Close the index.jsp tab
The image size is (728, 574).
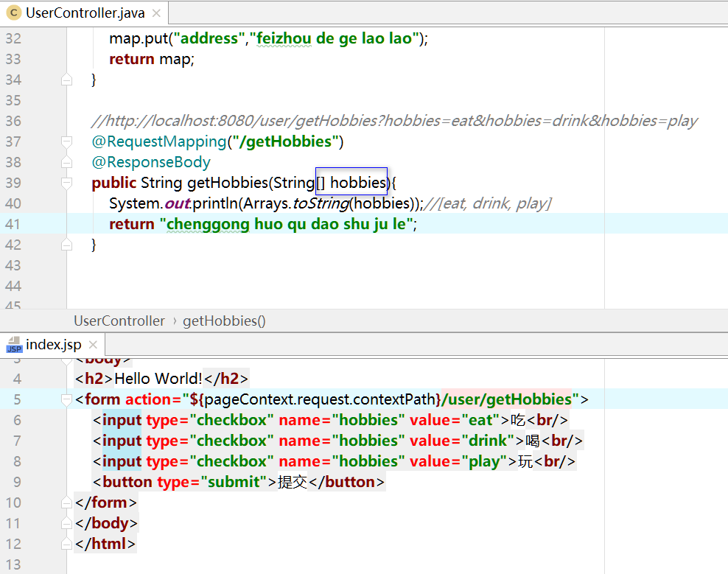(x=93, y=345)
